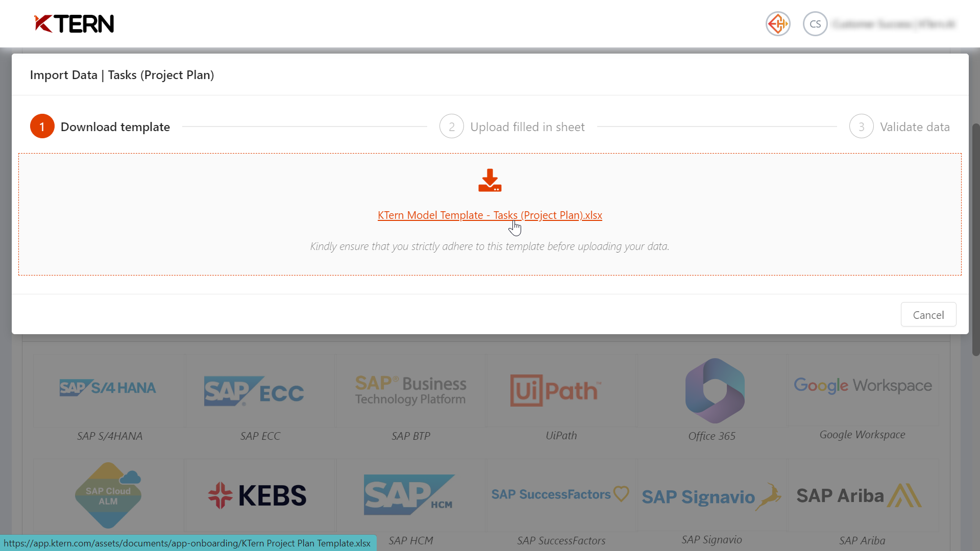Open the CS user avatar menu
Screen dimensions: 980x551
815,23
